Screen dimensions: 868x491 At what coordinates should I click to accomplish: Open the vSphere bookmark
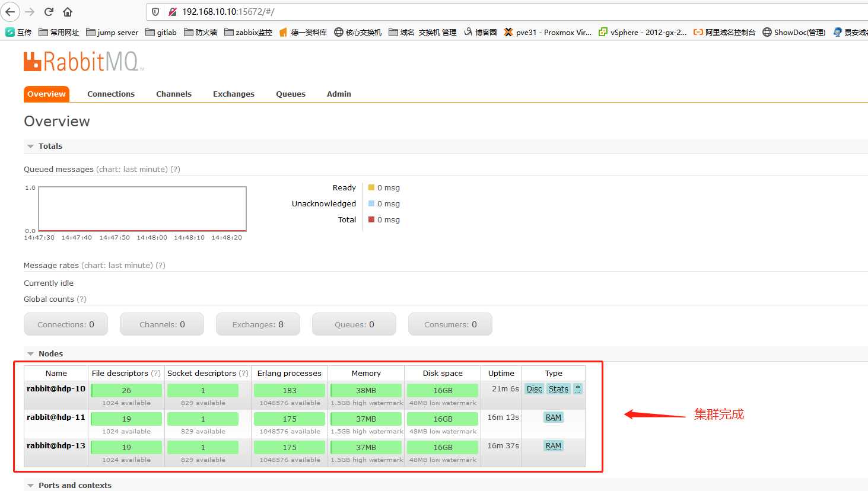(x=643, y=32)
